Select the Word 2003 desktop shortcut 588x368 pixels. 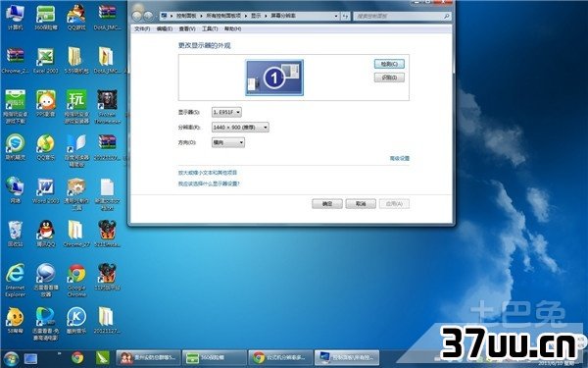pos(46,190)
